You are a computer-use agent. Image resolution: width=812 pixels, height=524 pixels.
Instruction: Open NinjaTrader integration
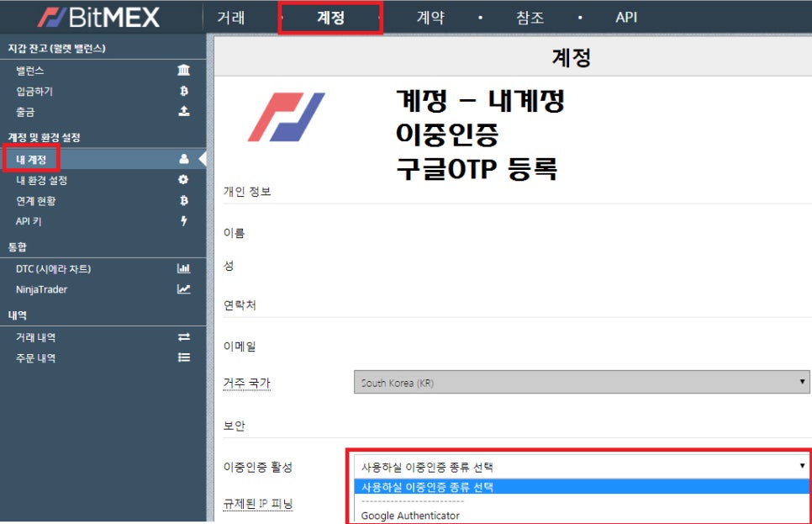[x=41, y=289]
